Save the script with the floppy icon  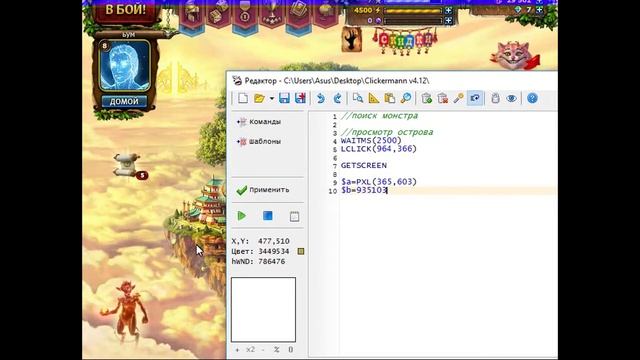(x=284, y=98)
